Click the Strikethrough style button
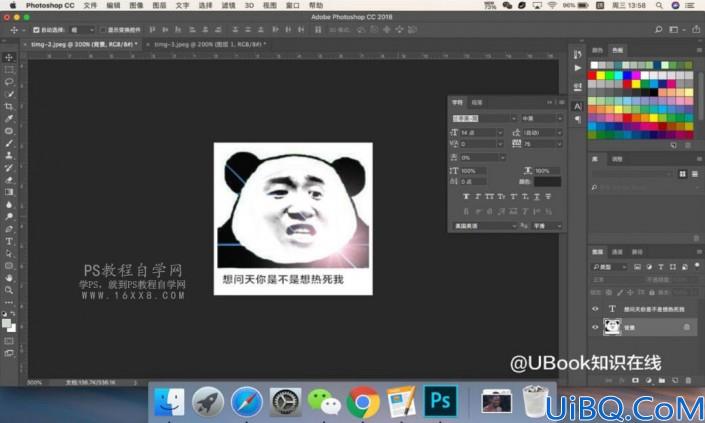 [548, 196]
